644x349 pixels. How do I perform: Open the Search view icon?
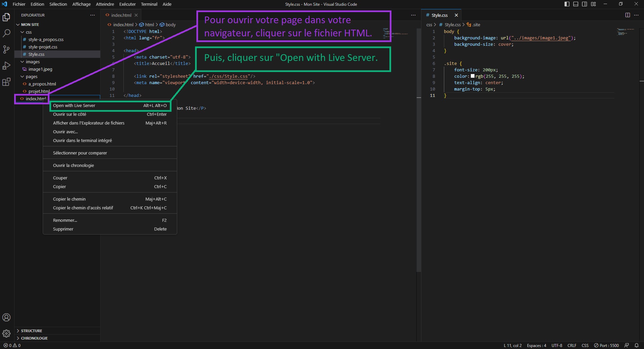(x=6, y=33)
